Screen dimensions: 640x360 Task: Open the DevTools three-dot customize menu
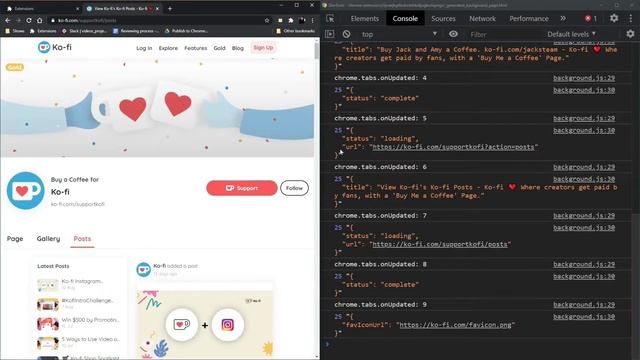click(x=631, y=18)
